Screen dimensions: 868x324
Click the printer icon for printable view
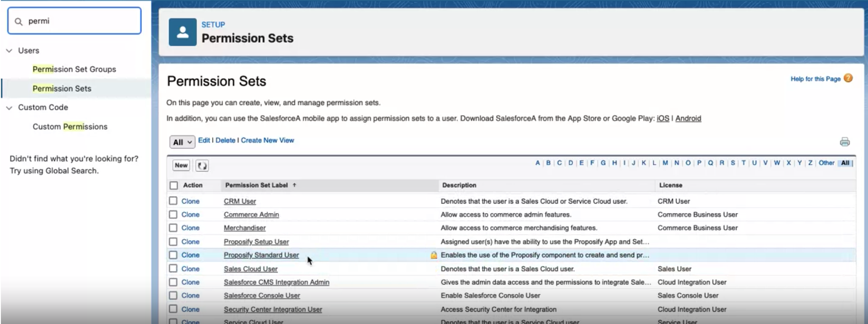click(x=845, y=142)
